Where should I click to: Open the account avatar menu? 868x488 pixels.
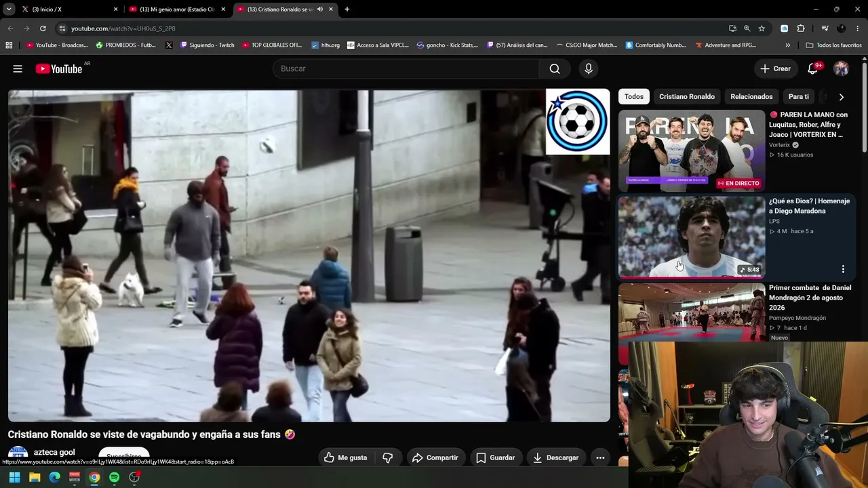pos(841,68)
